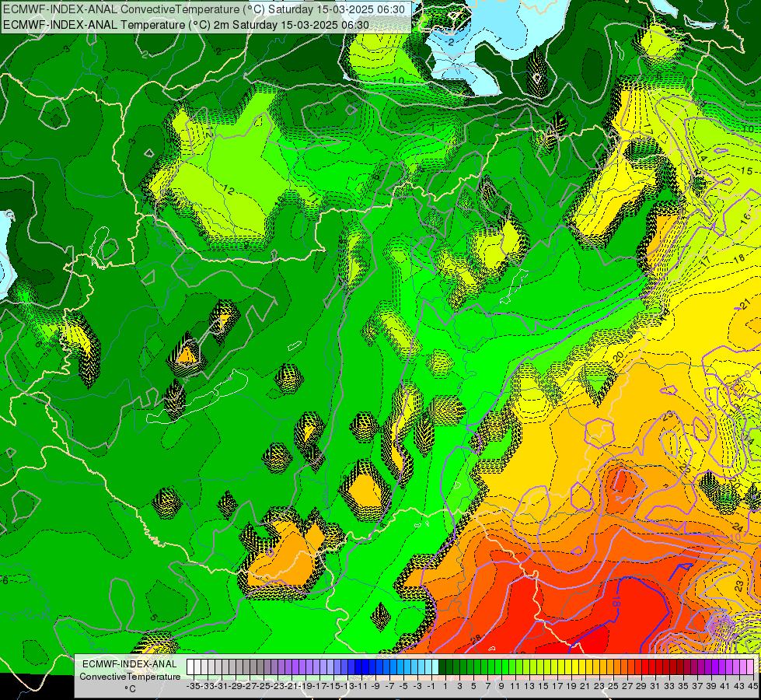
Task: Click the '33' legend scale label
Action: (668, 686)
